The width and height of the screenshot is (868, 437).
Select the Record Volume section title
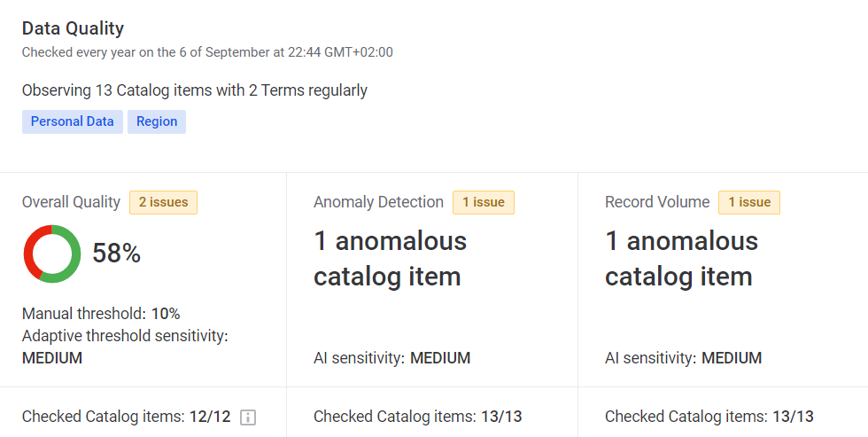[x=657, y=202]
